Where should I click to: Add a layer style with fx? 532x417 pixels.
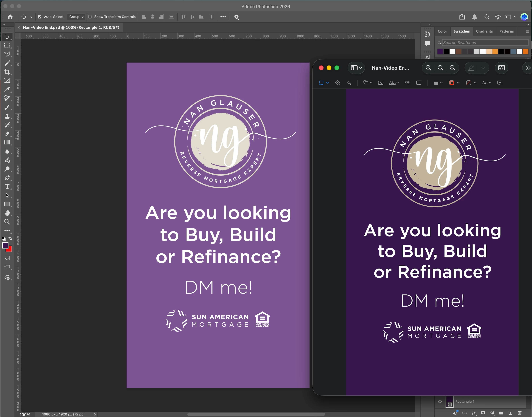click(x=474, y=413)
